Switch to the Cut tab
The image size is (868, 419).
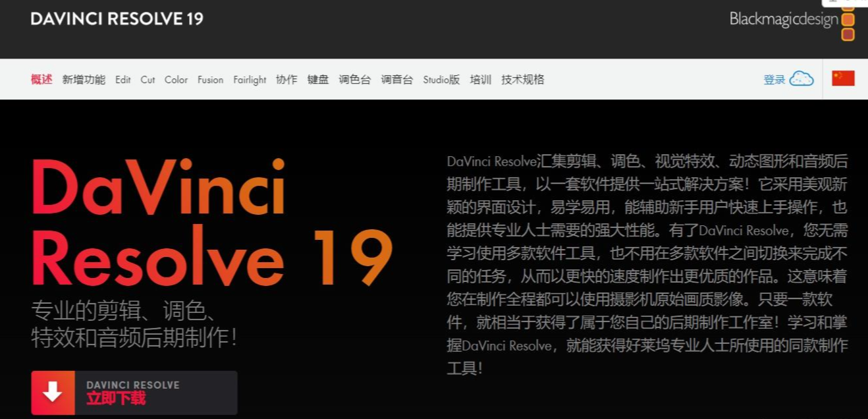click(x=148, y=80)
